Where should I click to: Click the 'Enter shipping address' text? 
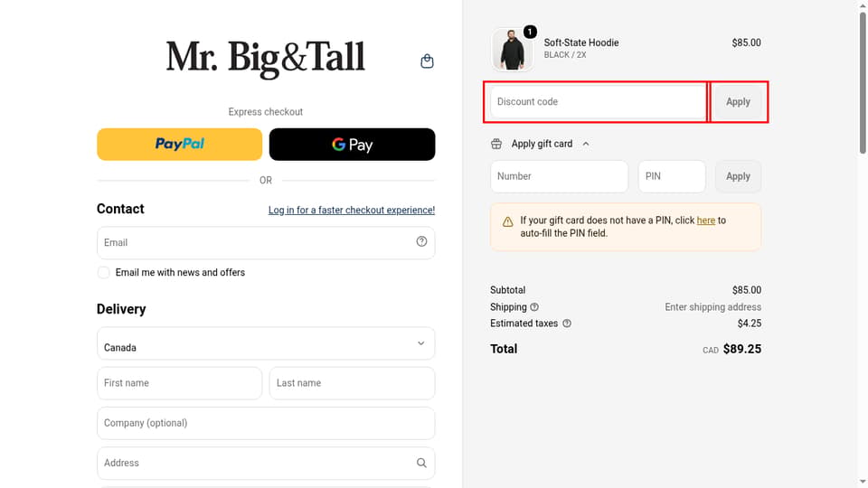pos(713,307)
